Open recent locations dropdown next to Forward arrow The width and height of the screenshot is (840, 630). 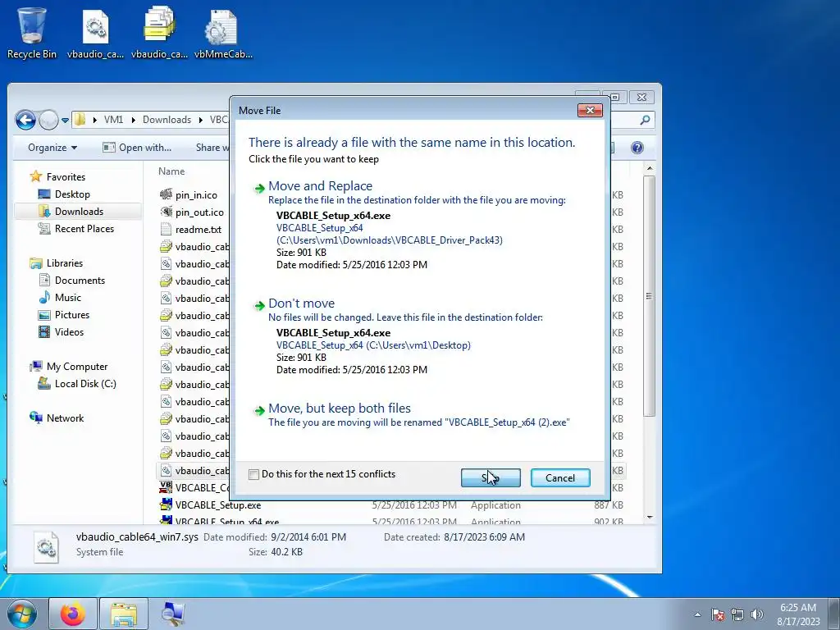pos(65,121)
